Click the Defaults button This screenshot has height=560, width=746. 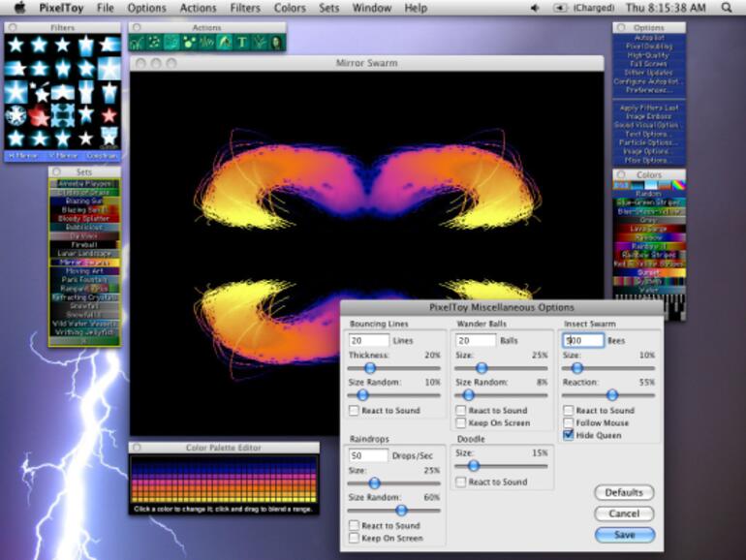(624, 492)
